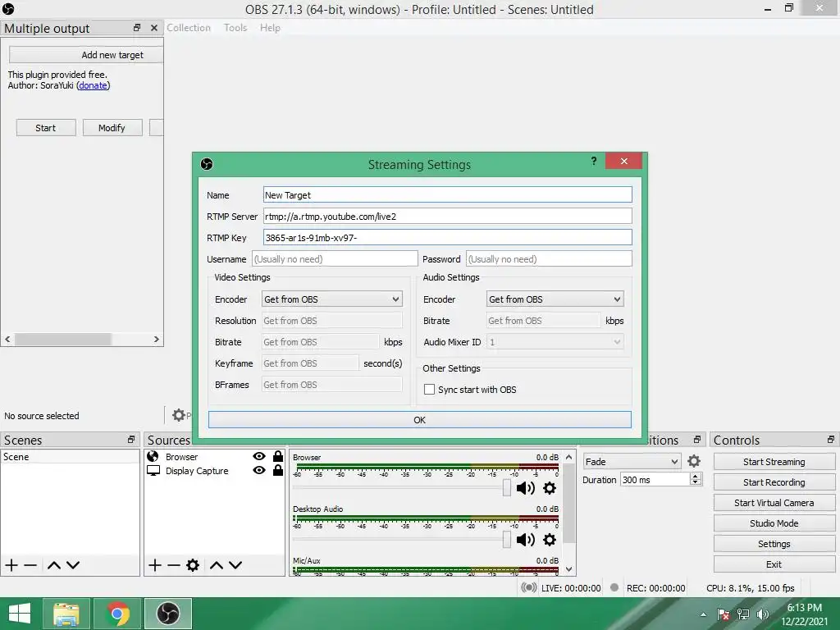
Task: Click the Desktop Audio volume slider handle
Action: tap(507, 539)
